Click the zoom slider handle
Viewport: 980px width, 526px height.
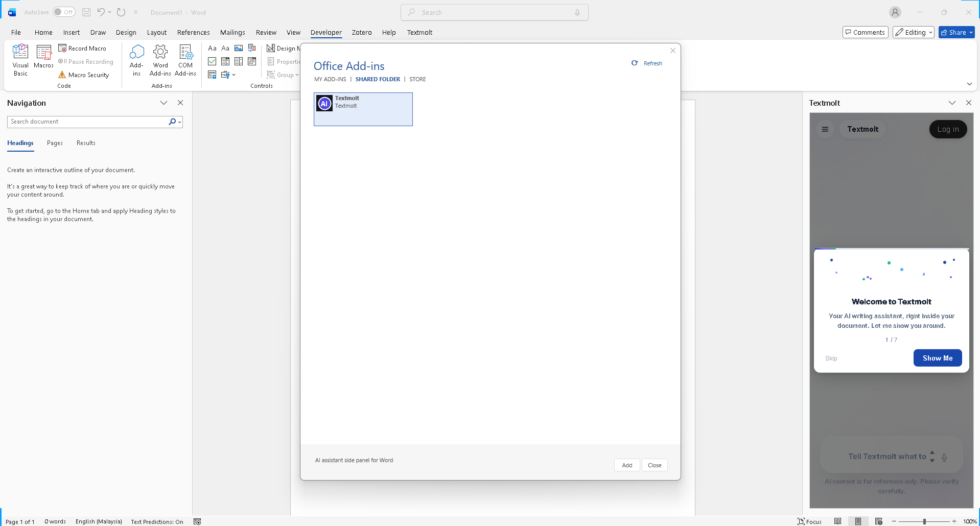coord(924,521)
